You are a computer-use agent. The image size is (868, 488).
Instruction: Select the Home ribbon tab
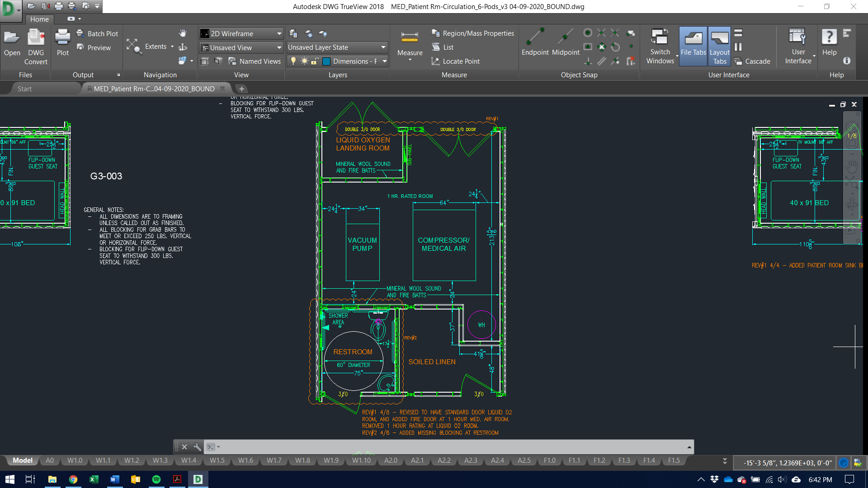(x=39, y=19)
